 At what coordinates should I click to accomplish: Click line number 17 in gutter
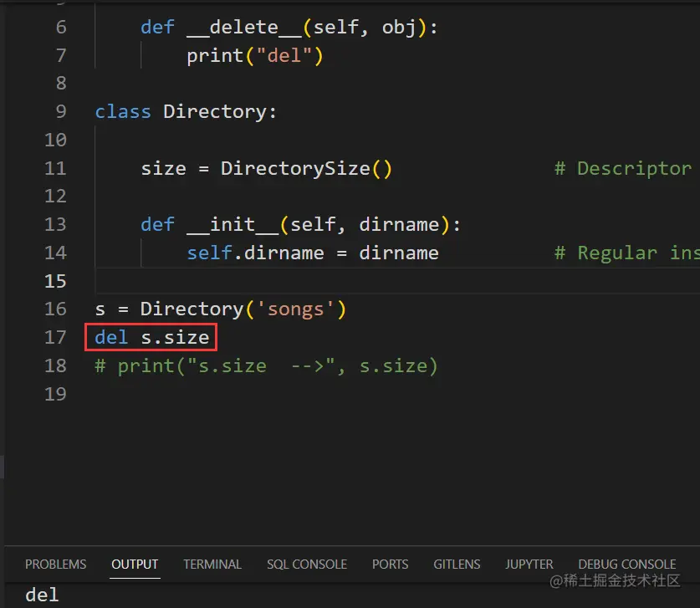coord(55,337)
